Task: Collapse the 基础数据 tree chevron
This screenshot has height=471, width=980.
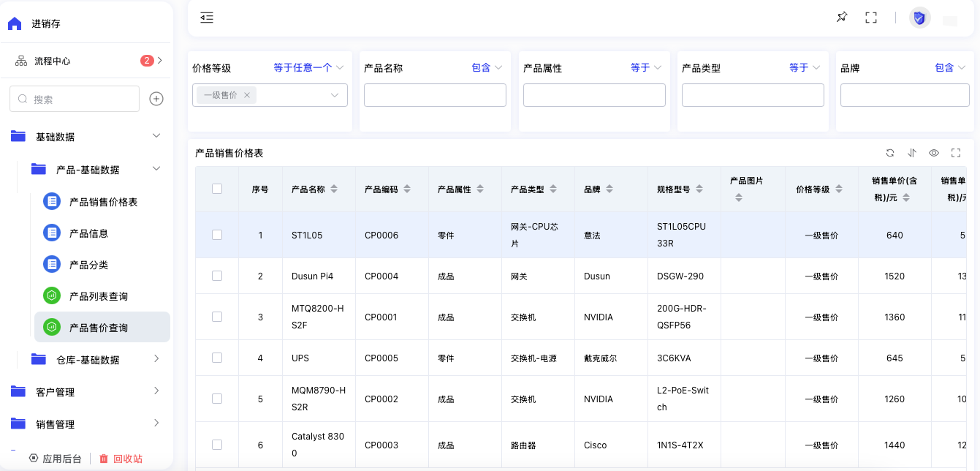Action: pyautogui.click(x=156, y=136)
